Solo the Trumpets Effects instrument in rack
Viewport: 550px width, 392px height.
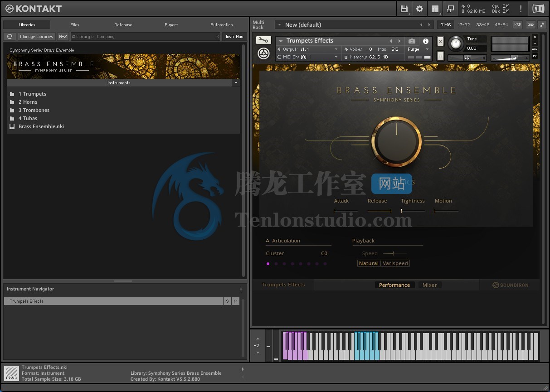click(440, 42)
